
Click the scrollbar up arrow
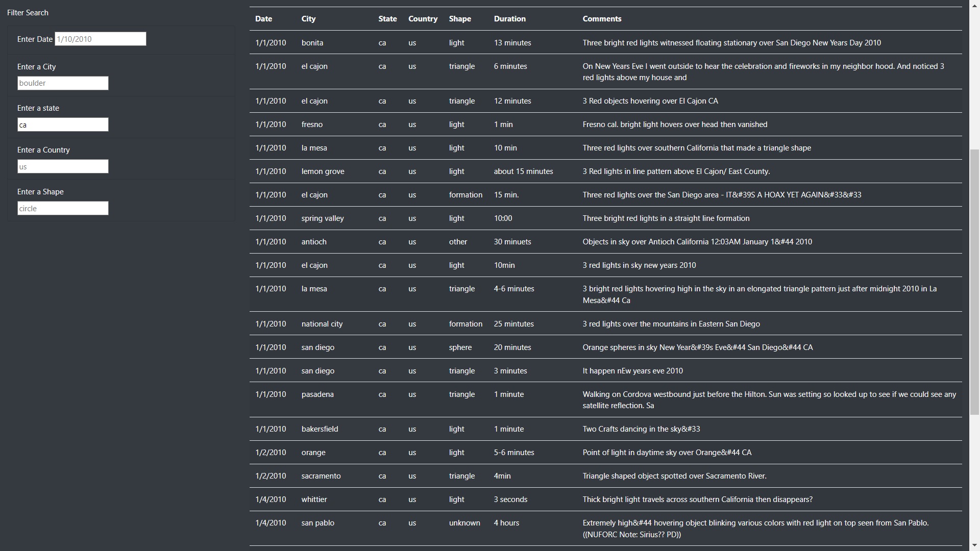(975, 5)
